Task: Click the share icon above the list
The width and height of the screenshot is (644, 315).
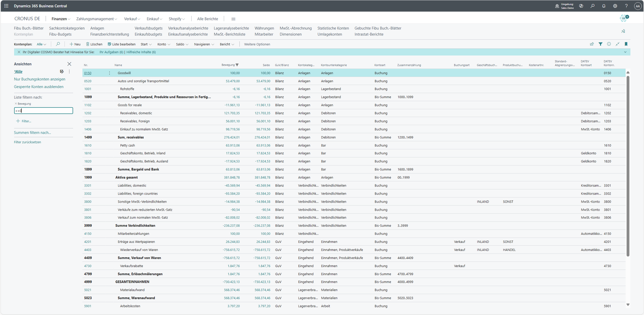Action: [592, 44]
